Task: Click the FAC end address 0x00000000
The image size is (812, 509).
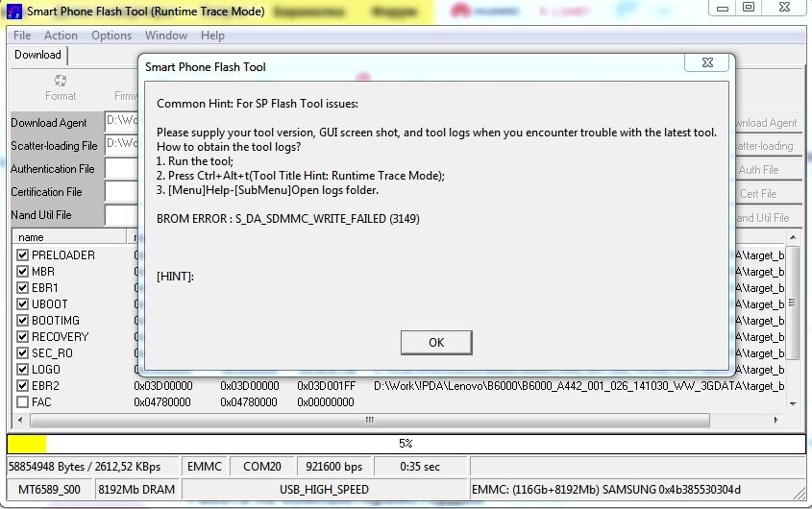Action: coord(326,401)
